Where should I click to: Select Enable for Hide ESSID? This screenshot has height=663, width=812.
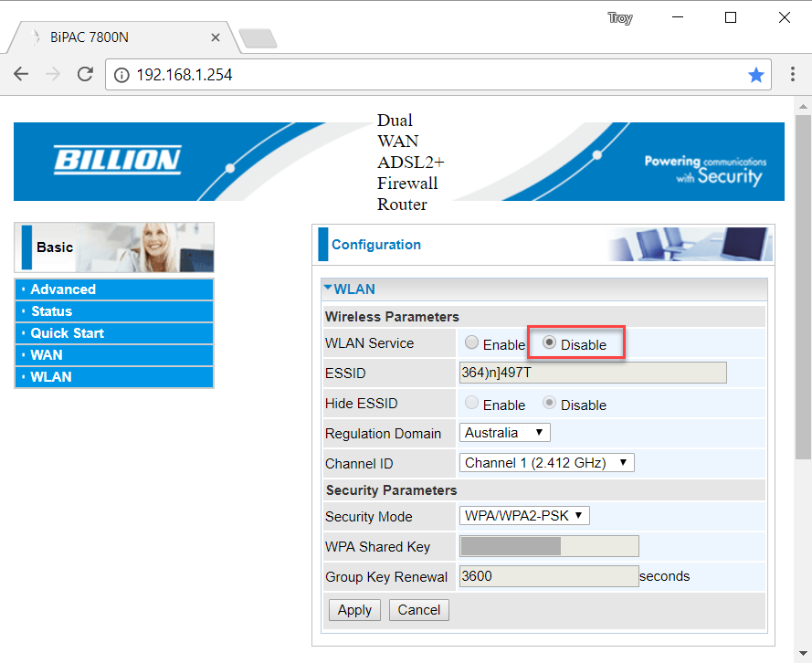tap(470, 403)
